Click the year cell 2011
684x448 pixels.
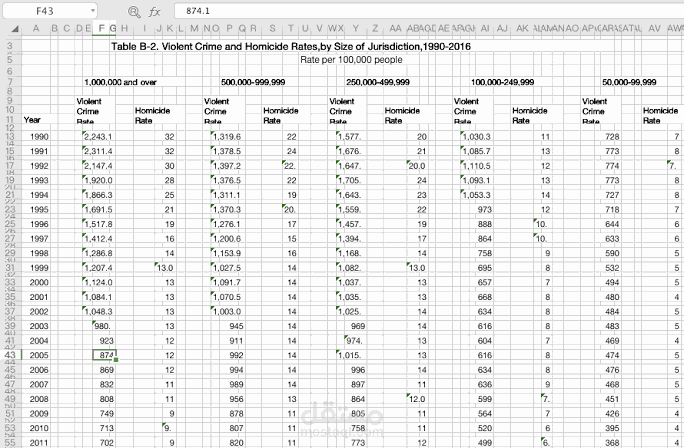point(39,442)
